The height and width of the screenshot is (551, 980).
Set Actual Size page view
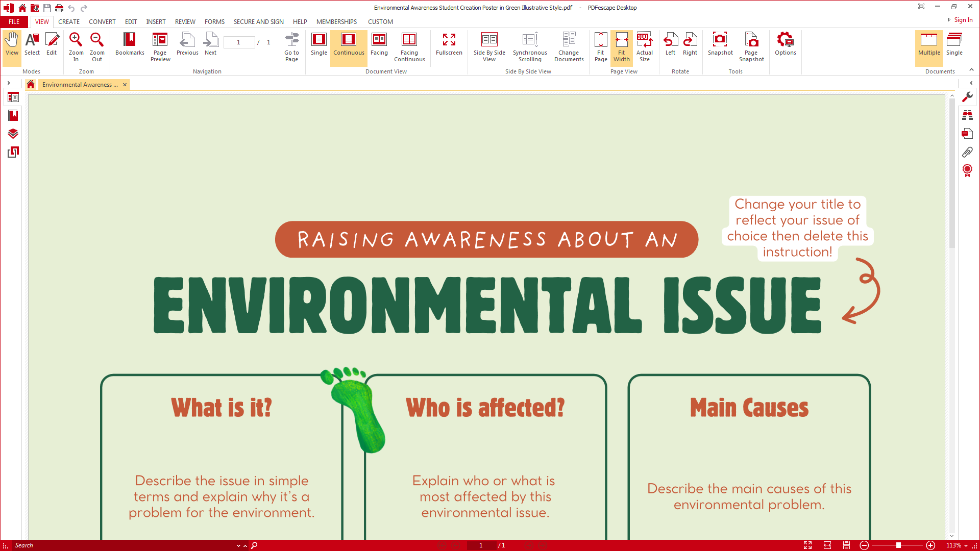[645, 47]
